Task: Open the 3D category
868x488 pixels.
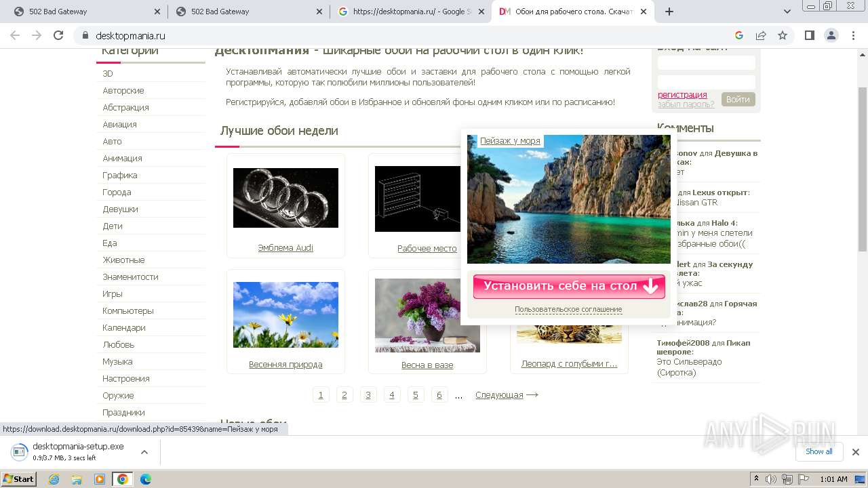Action: pos(108,73)
